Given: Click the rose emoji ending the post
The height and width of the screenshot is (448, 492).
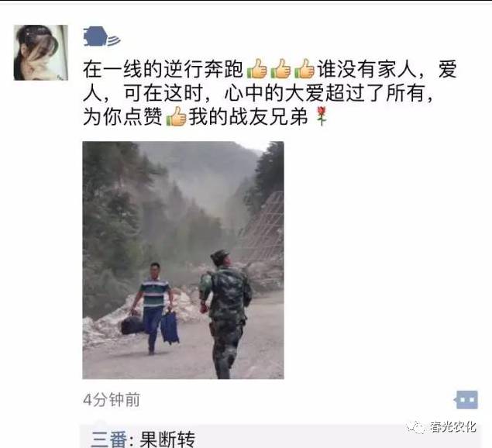Looking at the screenshot, I should click(322, 116).
